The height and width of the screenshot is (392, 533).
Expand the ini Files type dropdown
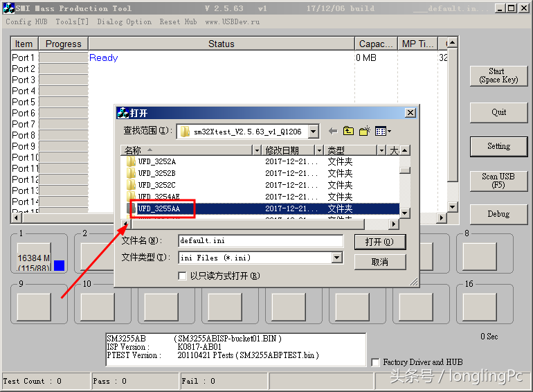(x=337, y=258)
